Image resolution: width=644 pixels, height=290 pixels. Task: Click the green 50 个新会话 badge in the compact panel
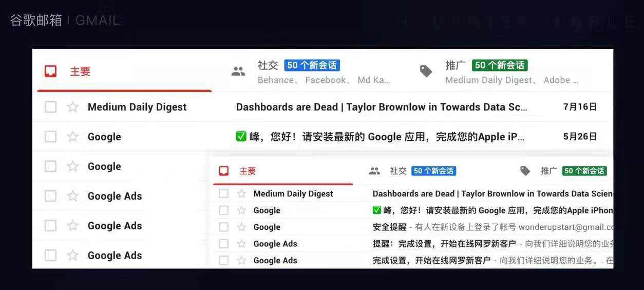coord(584,171)
